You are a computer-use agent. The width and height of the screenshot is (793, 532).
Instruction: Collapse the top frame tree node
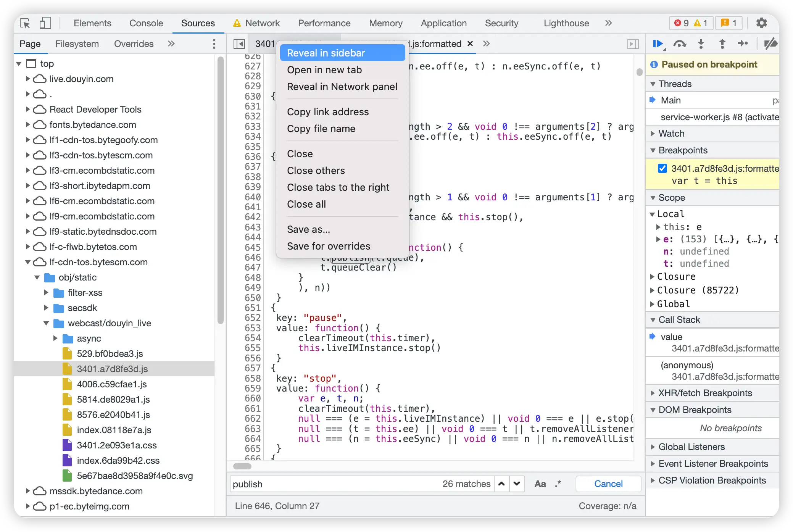click(19, 64)
